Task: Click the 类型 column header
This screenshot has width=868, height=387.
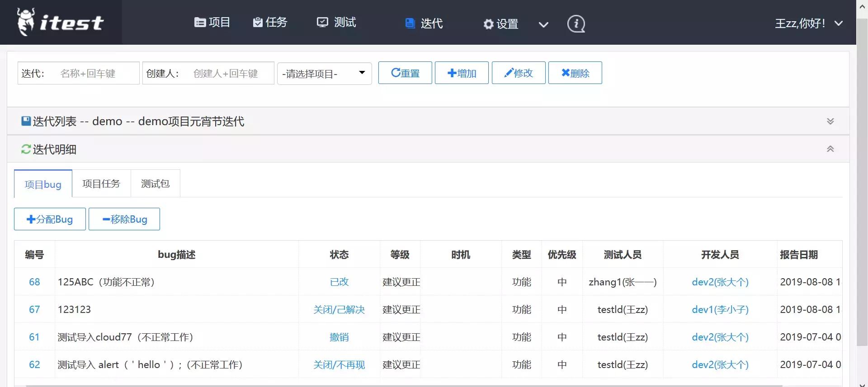Action: pos(521,254)
